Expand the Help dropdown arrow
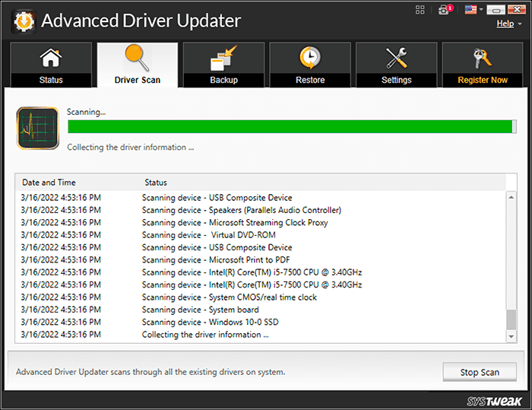 point(520,24)
